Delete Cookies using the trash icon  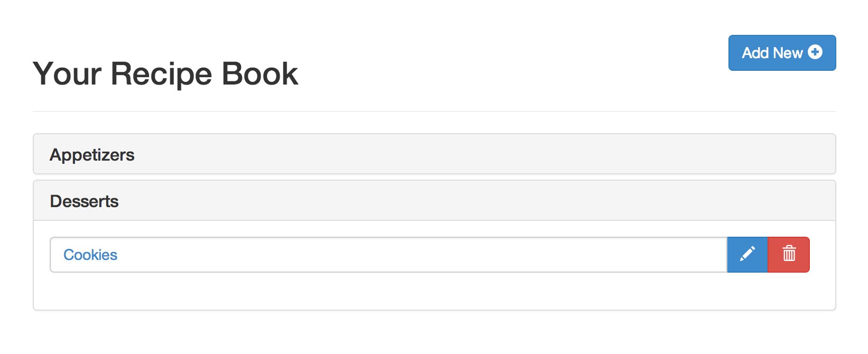click(x=789, y=254)
